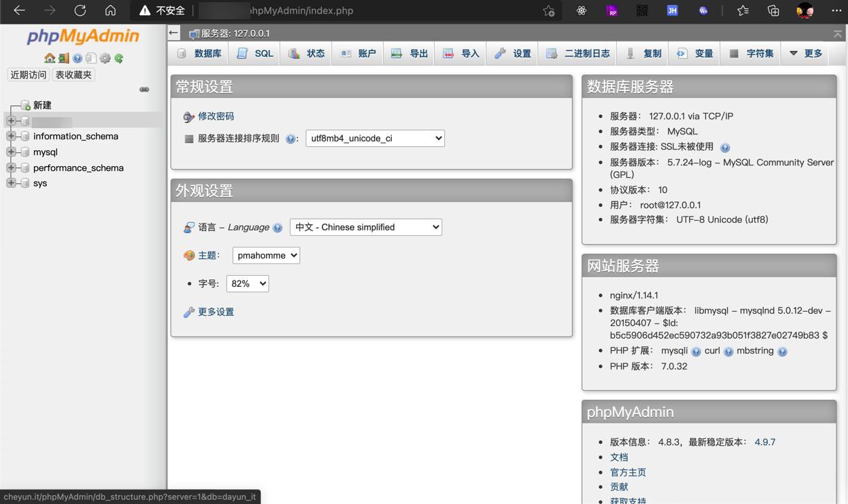The width and height of the screenshot is (848, 504).
Task: Expand the information_schema database tree node
Action: coord(11,137)
